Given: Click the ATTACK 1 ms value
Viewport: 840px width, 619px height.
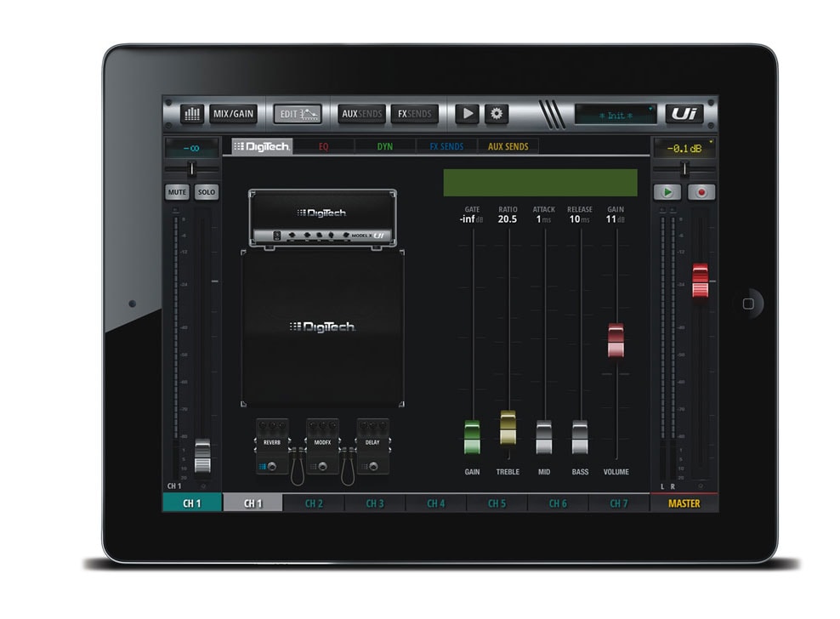Looking at the screenshot, I should coord(543,219).
